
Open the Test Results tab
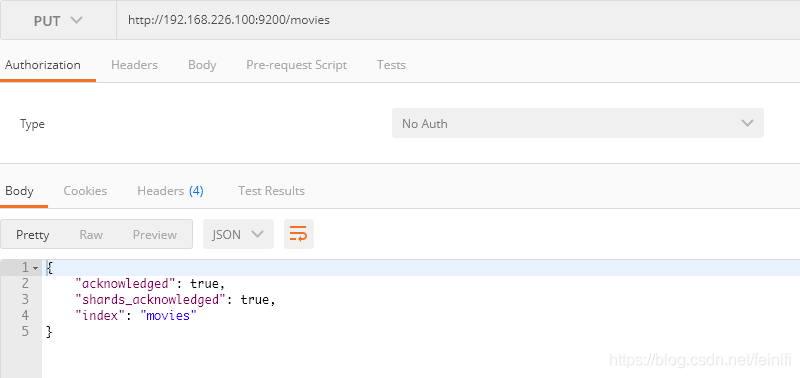(x=271, y=191)
